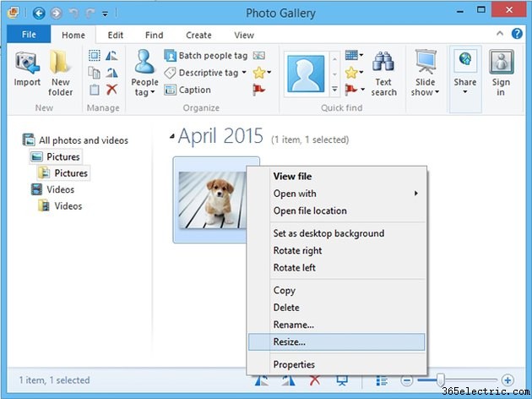Choose Delete in context menu
This screenshot has width=532, height=399.
tap(337, 308)
